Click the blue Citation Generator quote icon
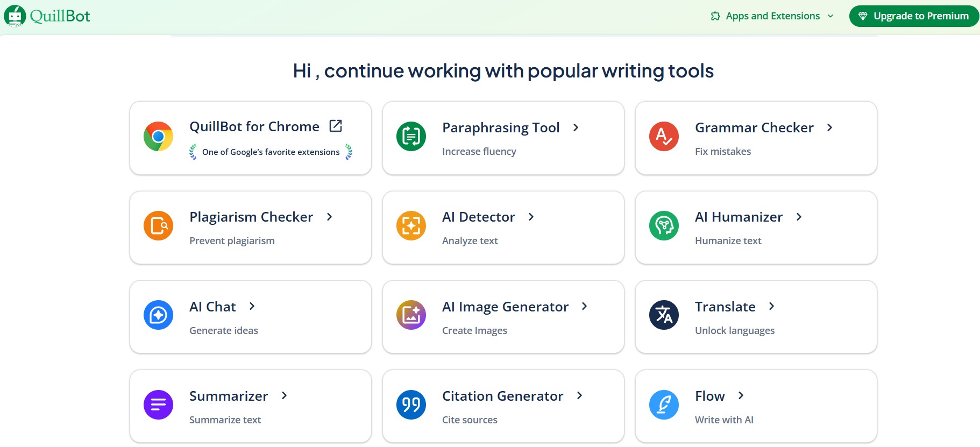 click(411, 405)
